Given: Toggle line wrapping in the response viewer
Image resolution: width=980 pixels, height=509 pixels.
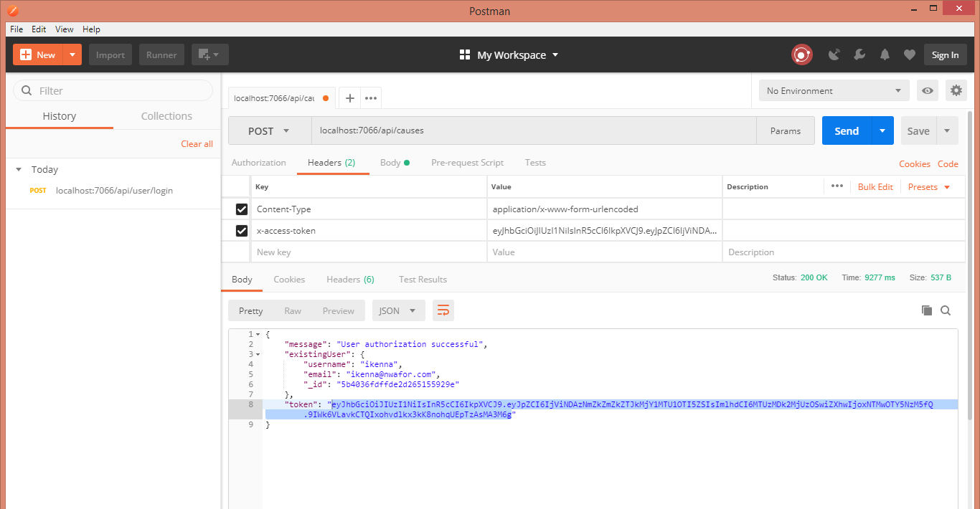Looking at the screenshot, I should pos(443,310).
